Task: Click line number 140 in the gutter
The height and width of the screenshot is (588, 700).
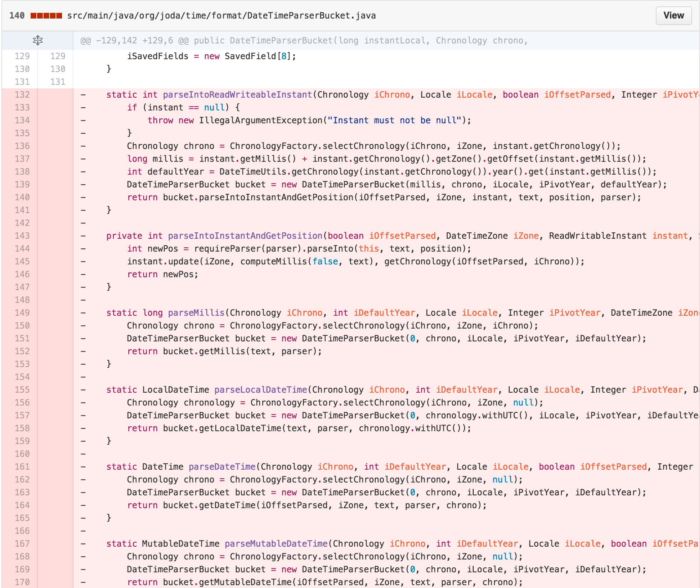Action: pyautogui.click(x=22, y=197)
